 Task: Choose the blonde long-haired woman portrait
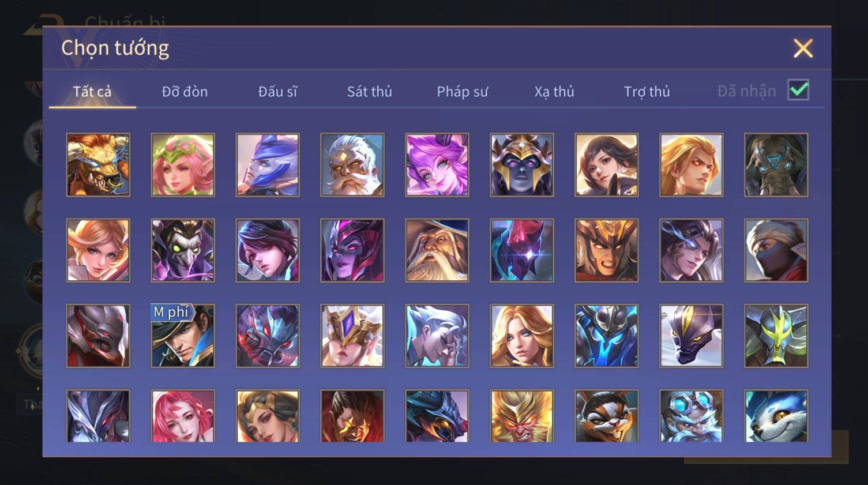(x=522, y=336)
